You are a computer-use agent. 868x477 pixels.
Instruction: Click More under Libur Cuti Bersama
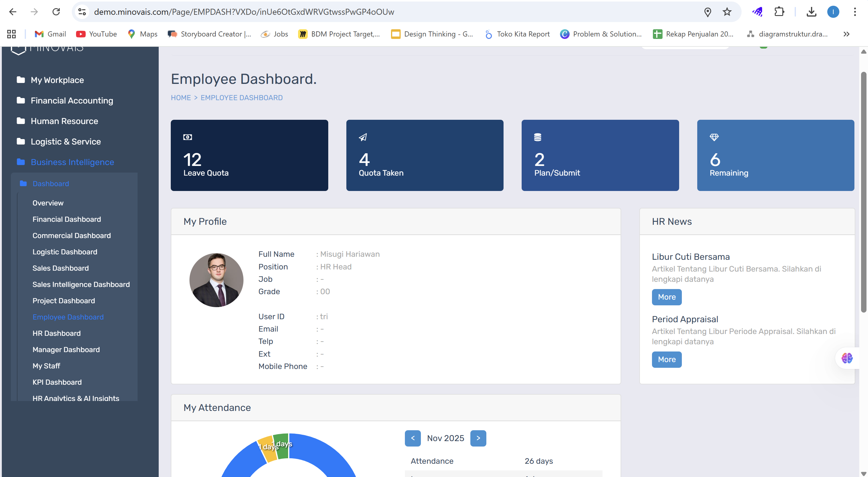pyautogui.click(x=666, y=297)
